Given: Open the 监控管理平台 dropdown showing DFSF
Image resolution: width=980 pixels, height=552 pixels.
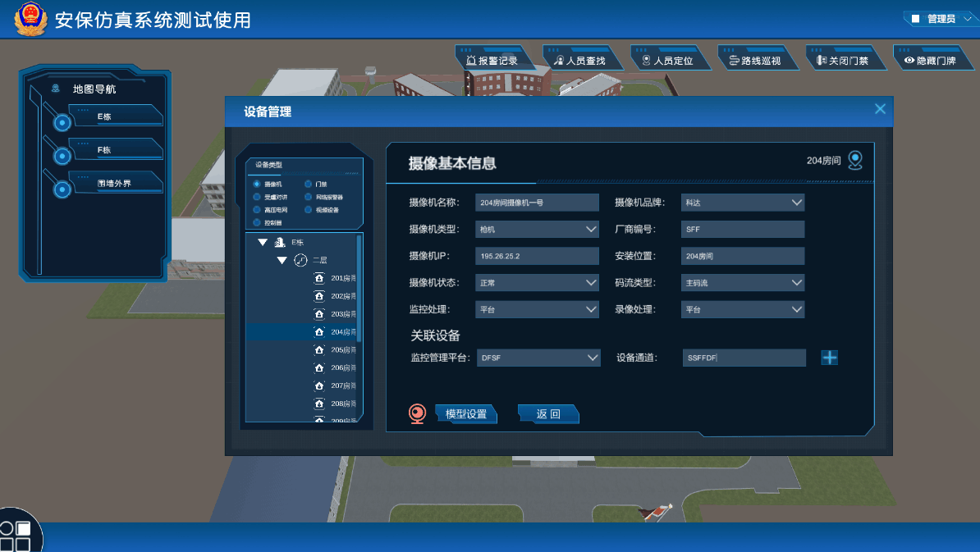Looking at the screenshot, I should pos(538,358).
